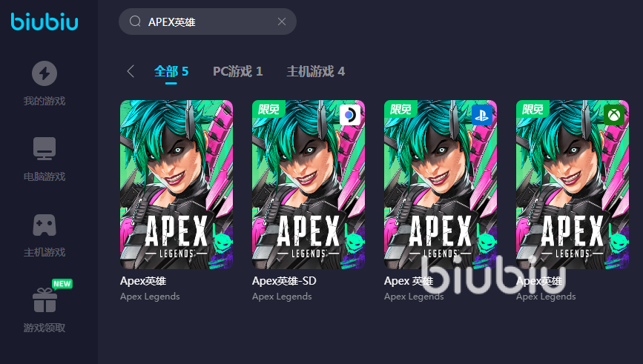The image size is (643, 364).
Task: Go back with the left chevron
Action: [131, 71]
